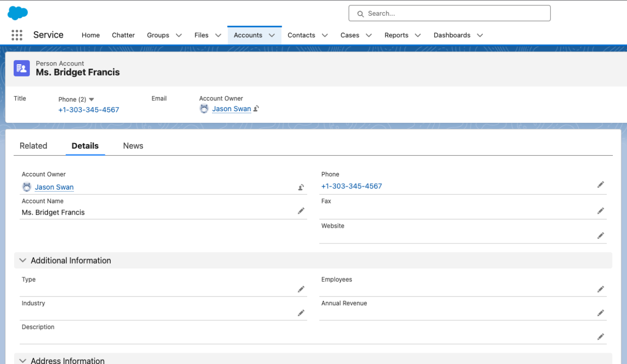Open the Chatter navigation tab
This screenshot has width=627, height=364.
[123, 35]
